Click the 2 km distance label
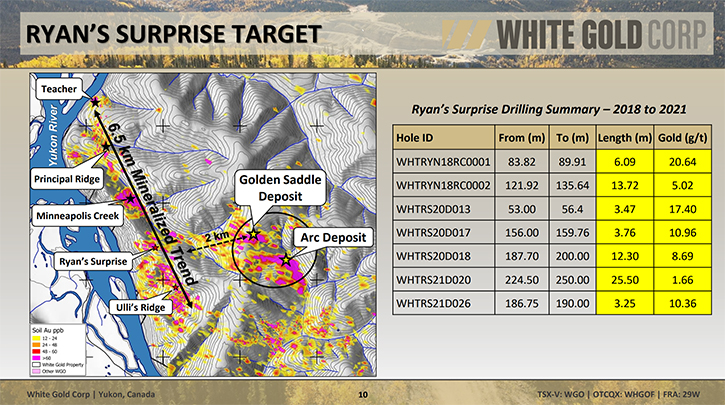Screen dimensions: 725x405 point(217,236)
